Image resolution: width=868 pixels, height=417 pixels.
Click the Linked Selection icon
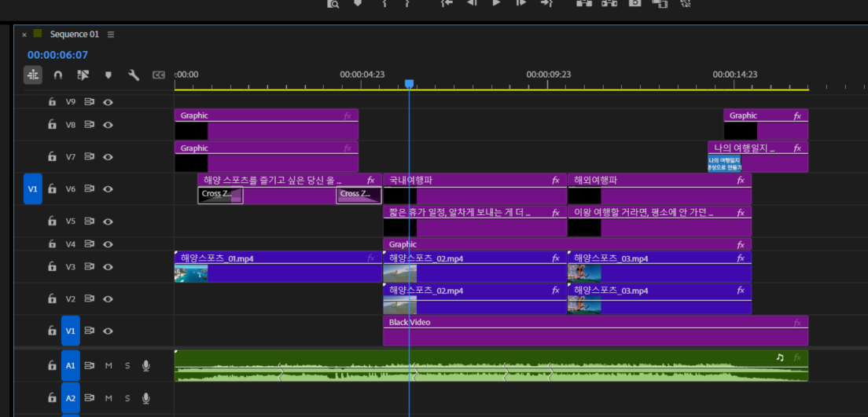point(83,75)
